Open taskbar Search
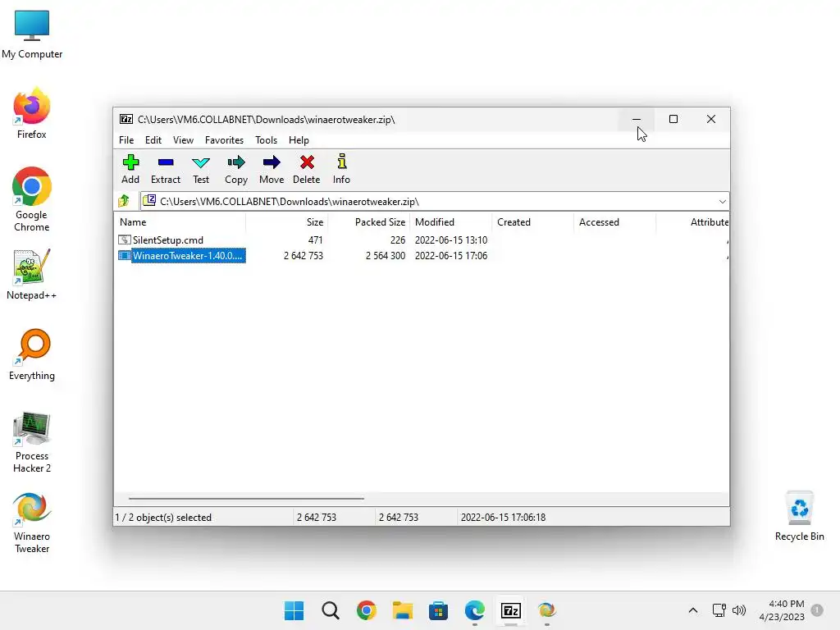This screenshot has width=840, height=630. (x=331, y=610)
